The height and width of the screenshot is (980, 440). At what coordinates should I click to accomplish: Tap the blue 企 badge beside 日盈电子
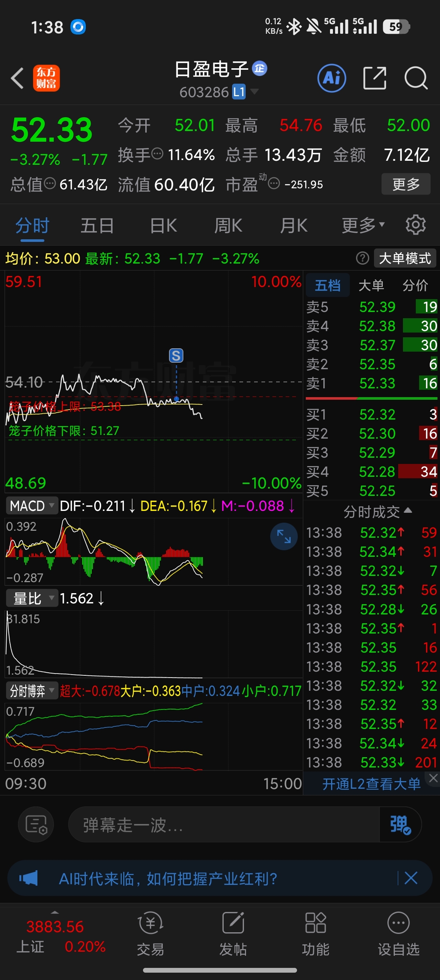click(260, 69)
